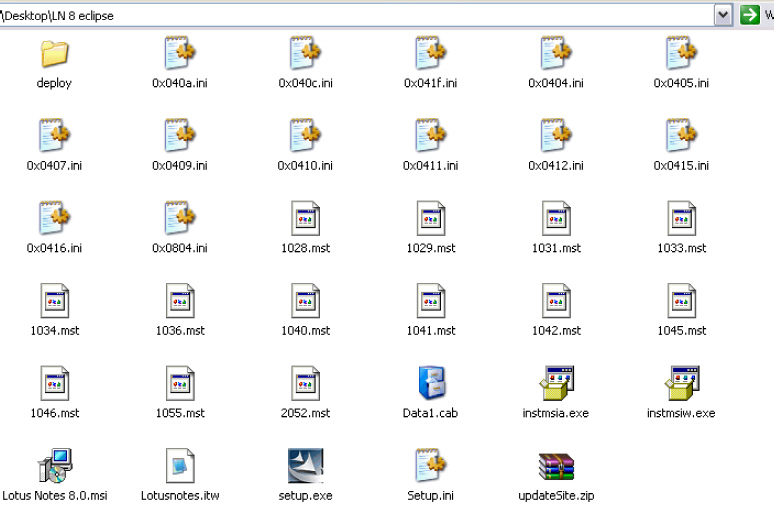Click the Lotus Notes 8.0.msi icon
The height and width of the screenshot is (511, 775).
coord(54,465)
